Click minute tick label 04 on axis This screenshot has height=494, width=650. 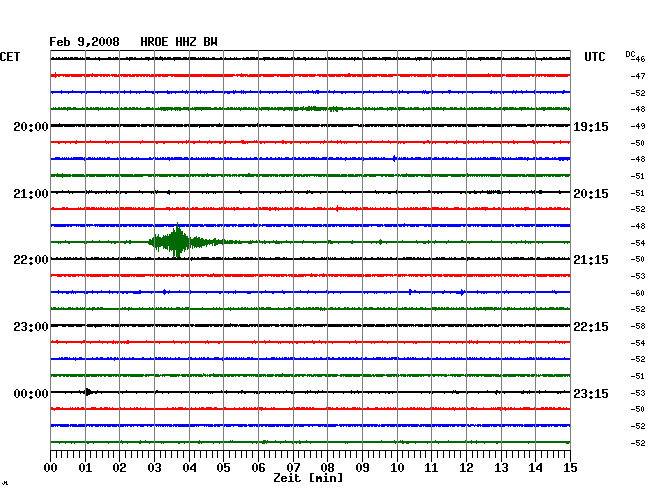(189, 467)
